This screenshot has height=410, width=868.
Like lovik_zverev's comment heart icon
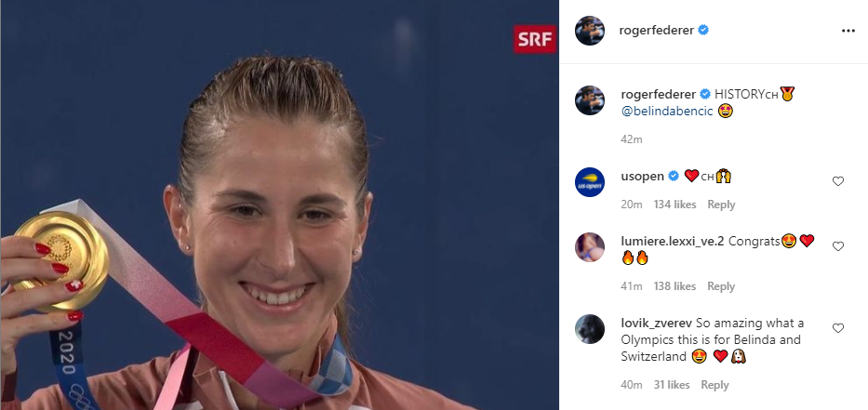[x=838, y=328]
